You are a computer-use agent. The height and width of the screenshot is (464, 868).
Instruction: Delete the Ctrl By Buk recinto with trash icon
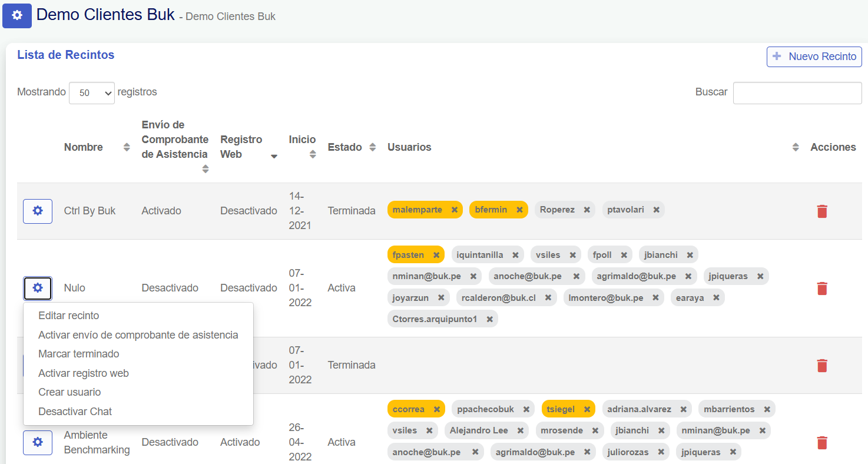coord(822,211)
